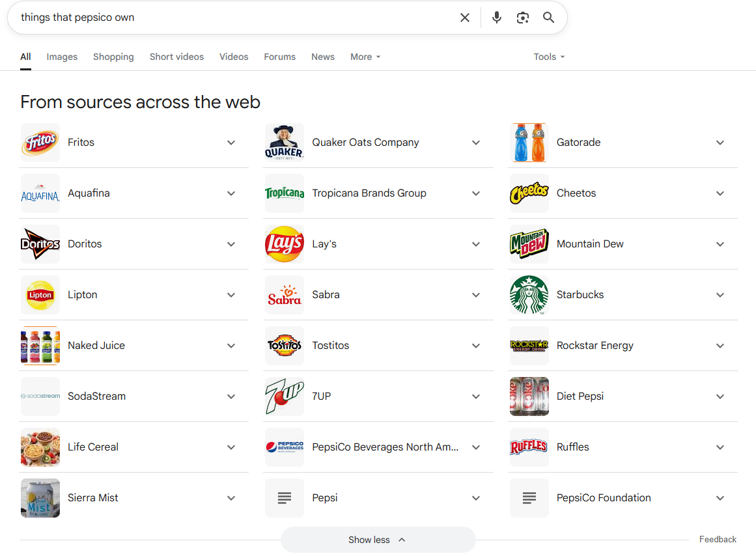
Task: Expand the Lay's entry chevron
Action: pos(476,244)
